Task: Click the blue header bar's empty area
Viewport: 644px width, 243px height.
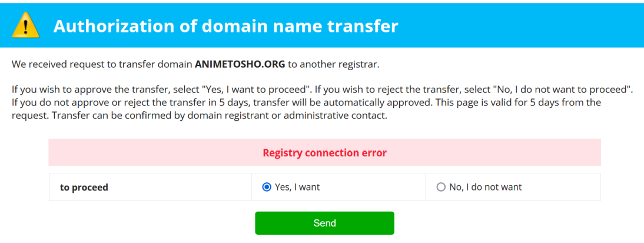Action: tap(518, 26)
